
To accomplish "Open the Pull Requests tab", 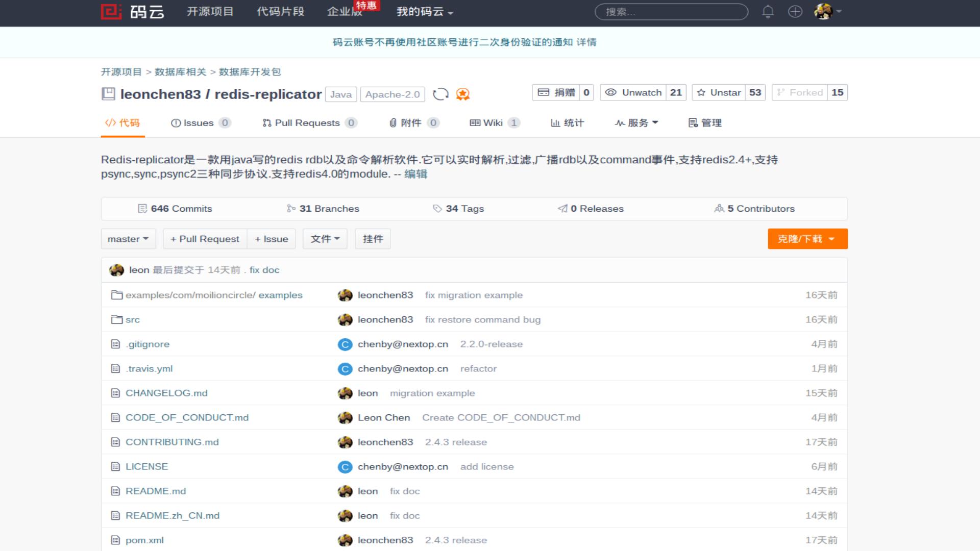I will pyautogui.click(x=310, y=123).
